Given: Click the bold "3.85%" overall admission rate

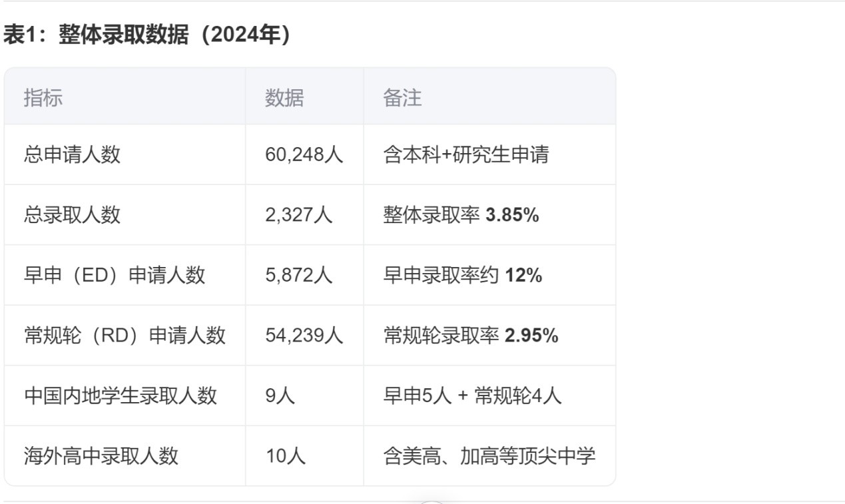Looking at the screenshot, I should coord(512,215).
